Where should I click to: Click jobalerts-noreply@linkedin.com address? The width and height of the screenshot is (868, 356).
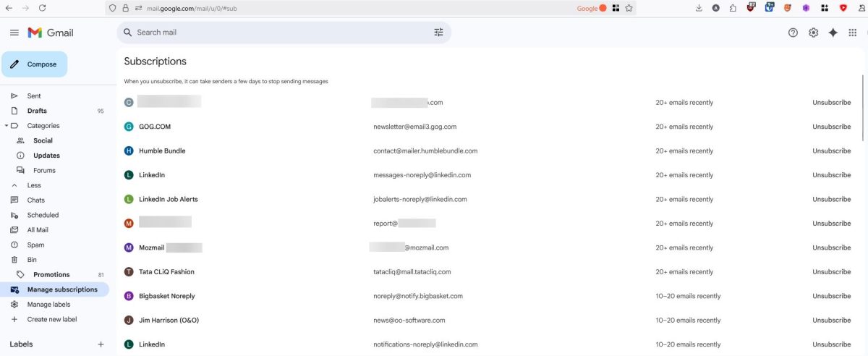420,199
